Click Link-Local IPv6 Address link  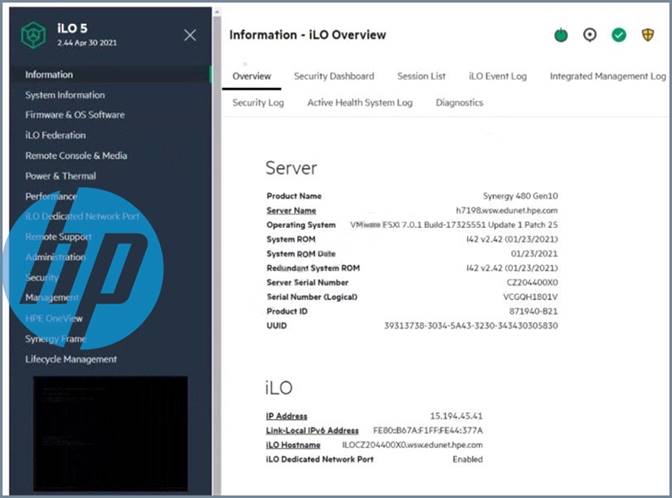click(312, 430)
